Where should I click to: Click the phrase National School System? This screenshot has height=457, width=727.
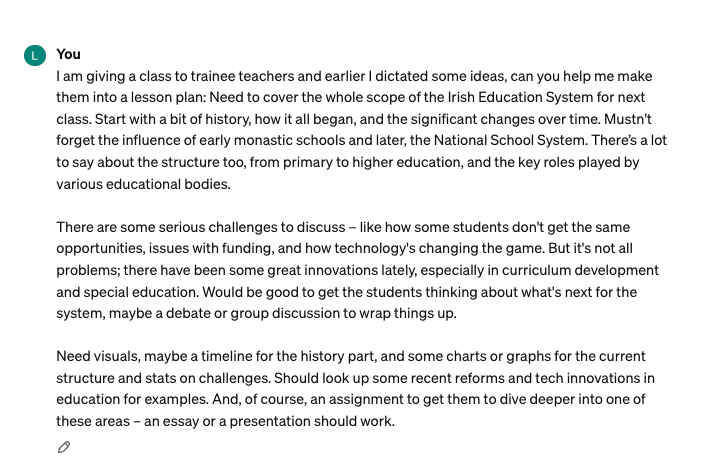pyautogui.click(x=510, y=140)
